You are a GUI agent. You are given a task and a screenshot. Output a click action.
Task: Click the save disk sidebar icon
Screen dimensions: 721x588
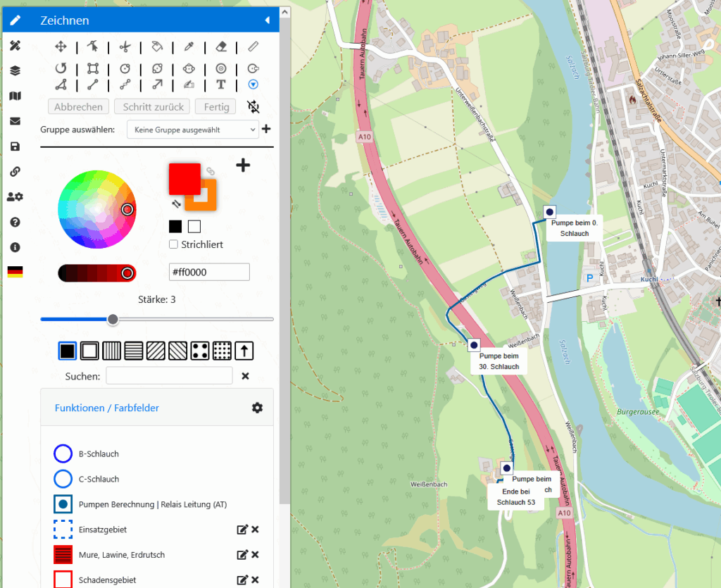(15, 146)
